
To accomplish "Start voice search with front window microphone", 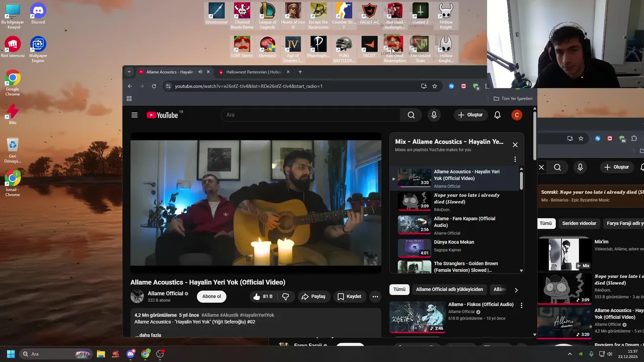I will pos(434,115).
